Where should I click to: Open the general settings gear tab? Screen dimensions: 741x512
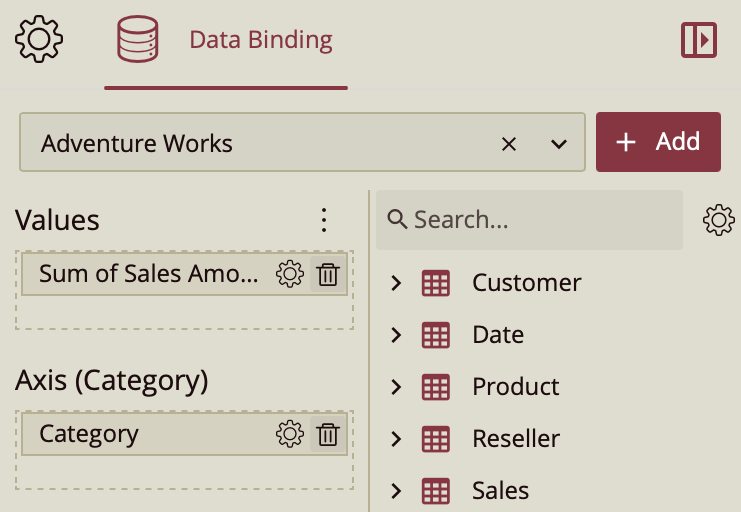click(39, 40)
